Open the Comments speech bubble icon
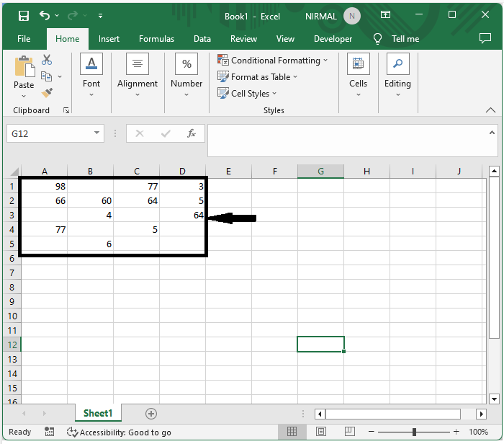The height and width of the screenshot is (444, 504). 485,39
